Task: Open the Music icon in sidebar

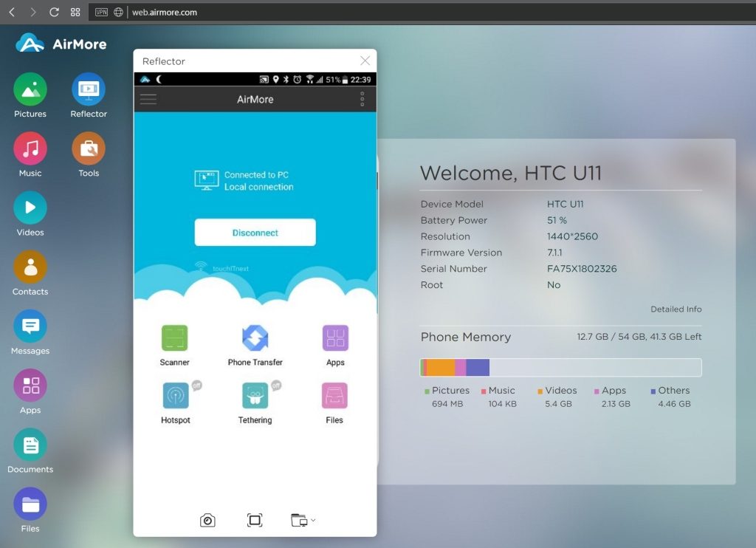Action: pos(30,148)
